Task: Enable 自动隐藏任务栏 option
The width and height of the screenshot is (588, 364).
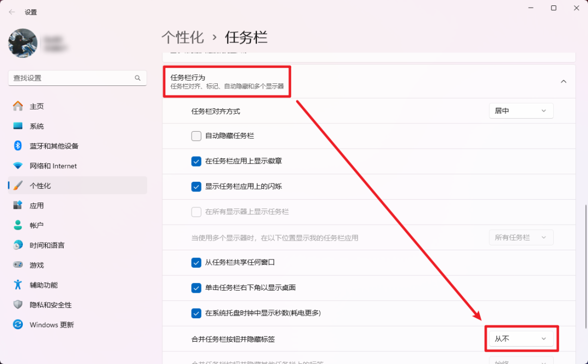Action: [x=196, y=136]
